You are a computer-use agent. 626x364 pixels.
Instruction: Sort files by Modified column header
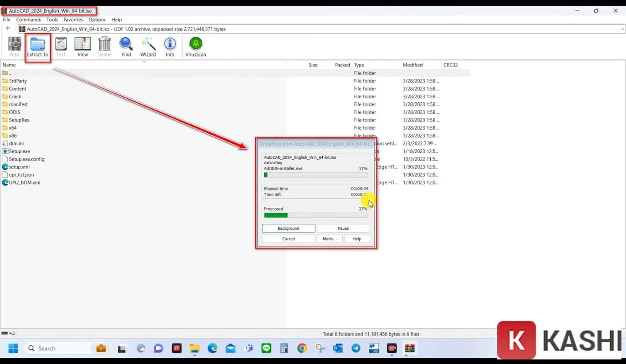[412, 65]
